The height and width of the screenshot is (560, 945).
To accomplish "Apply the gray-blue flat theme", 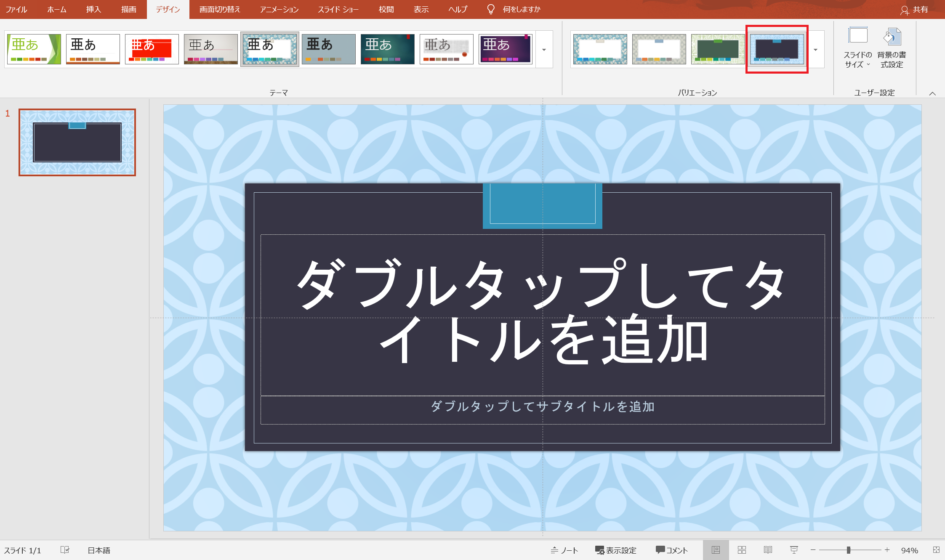I will pyautogui.click(x=329, y=49).
